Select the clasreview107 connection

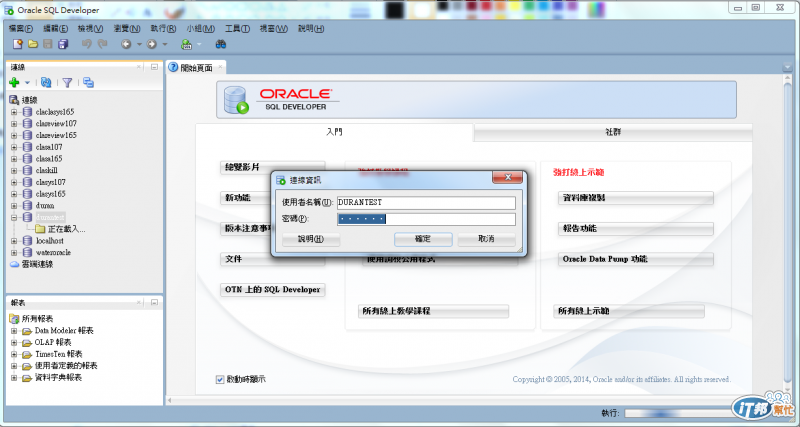pos(56,123)
